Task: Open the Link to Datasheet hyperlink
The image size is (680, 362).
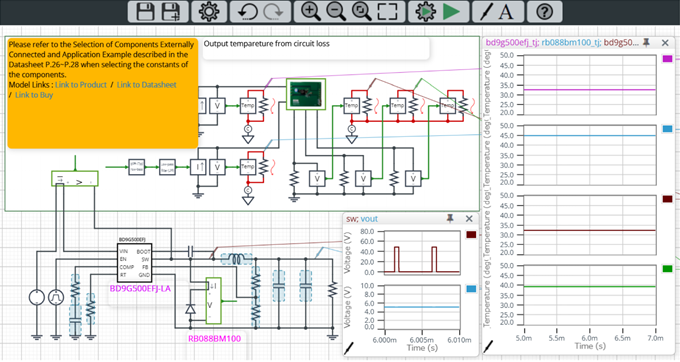Action: 147,85
